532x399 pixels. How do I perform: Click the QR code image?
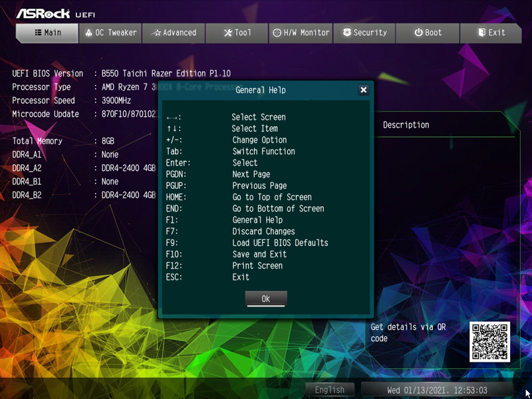point(489,342)
